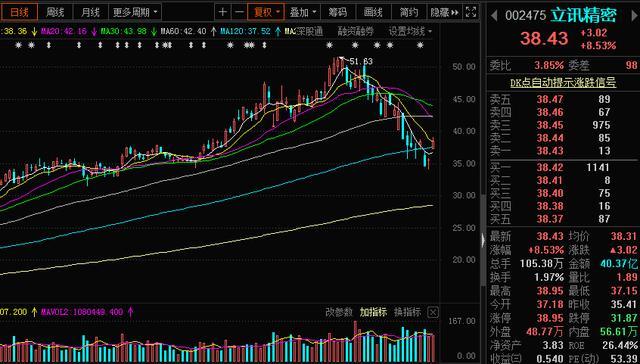Expand the 更多周期 dropdown
This screenshot has width=640, height=364.
coord(135,12)
